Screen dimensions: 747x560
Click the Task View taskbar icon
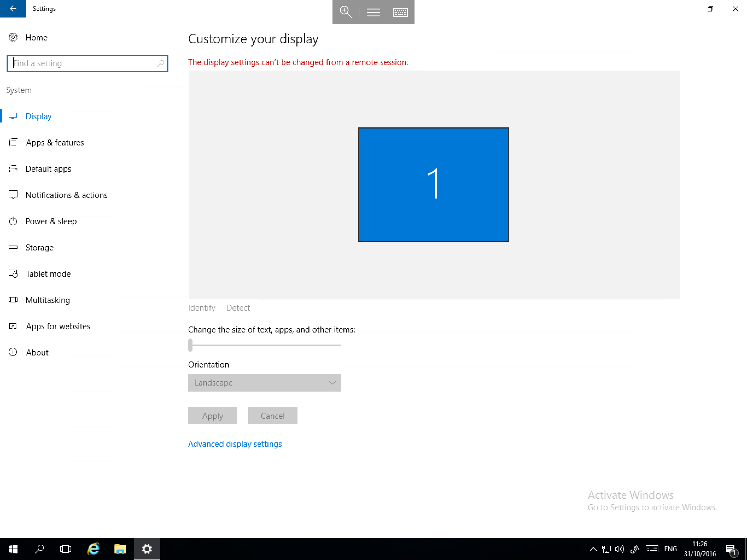[66, 549]
